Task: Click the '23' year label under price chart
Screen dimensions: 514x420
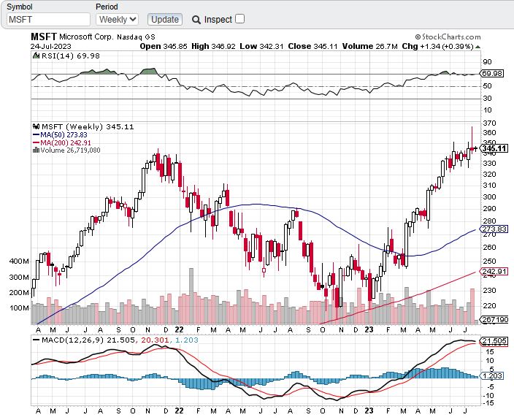Action: tap(369, 329)
